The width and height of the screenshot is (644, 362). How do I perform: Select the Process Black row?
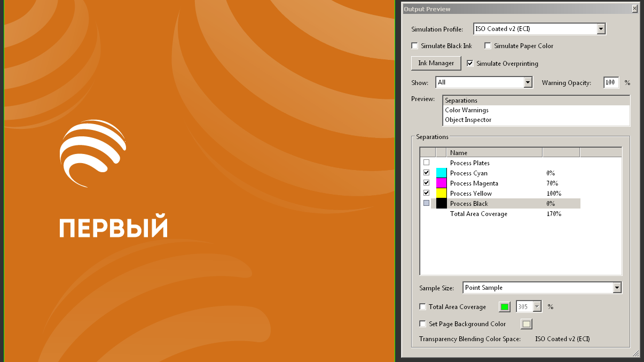click(x=505, y=203)
